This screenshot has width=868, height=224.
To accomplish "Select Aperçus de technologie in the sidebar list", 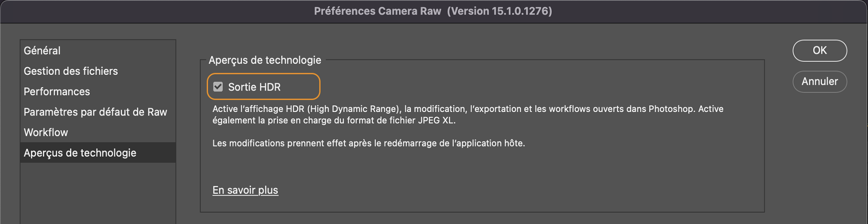I will pos(80,153).
